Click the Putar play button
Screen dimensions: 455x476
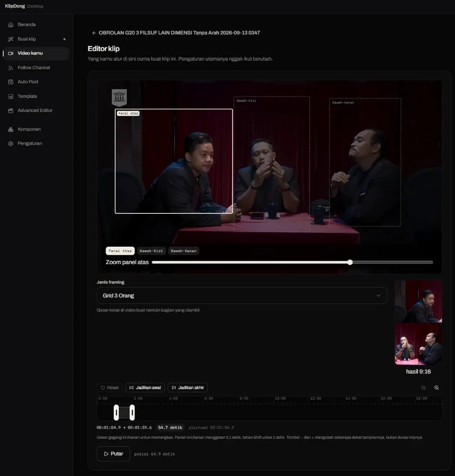click(113, 454)
